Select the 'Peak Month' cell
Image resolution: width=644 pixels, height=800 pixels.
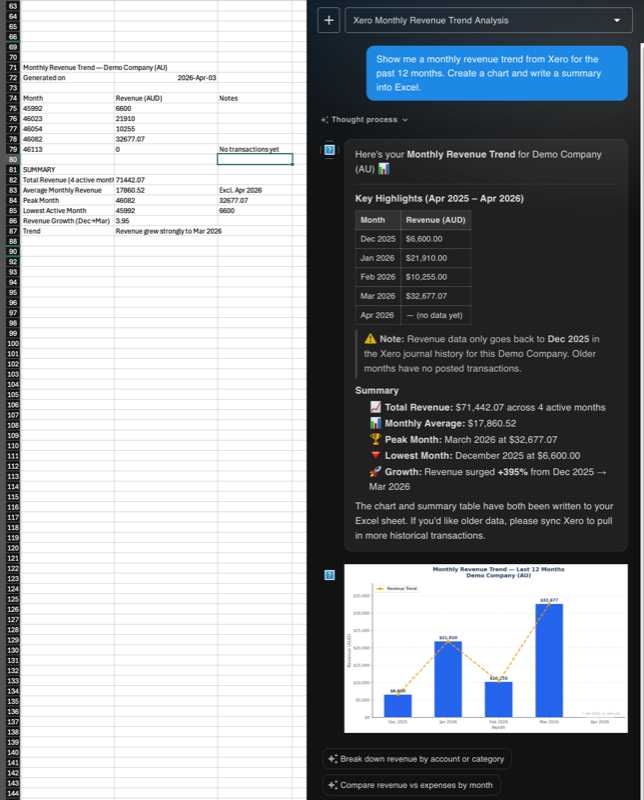tap(67, 200)
